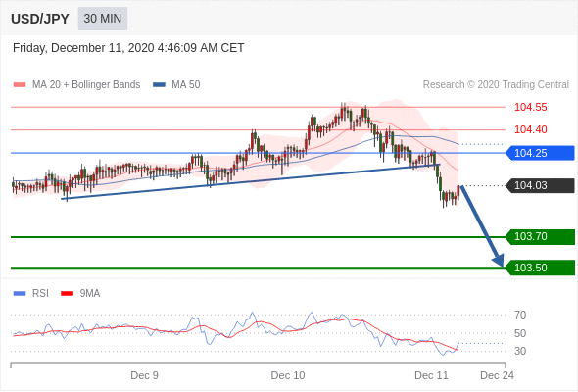Click the 104.40 resistance level label
Image resolution: width=578 pixels, height=392 pixels.
(x=530, y=129)
